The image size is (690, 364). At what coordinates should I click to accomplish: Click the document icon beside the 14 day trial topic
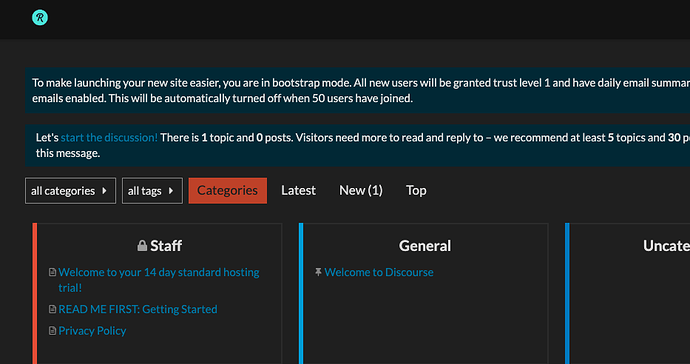tap(52, 272)
